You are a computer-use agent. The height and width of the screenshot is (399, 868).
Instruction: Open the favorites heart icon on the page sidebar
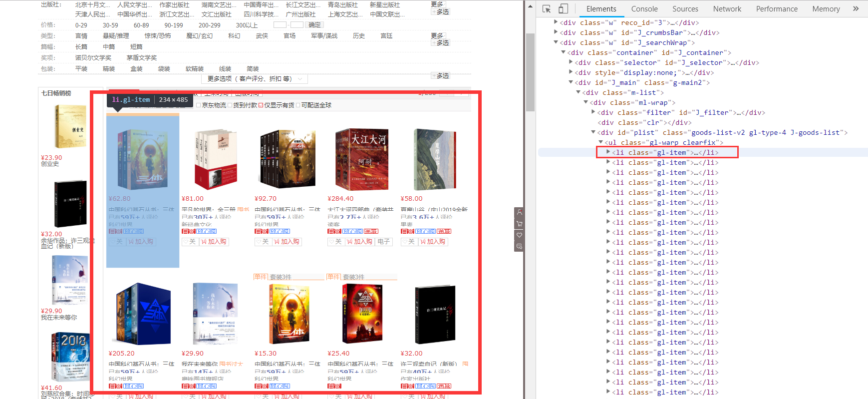coord(519,235)
